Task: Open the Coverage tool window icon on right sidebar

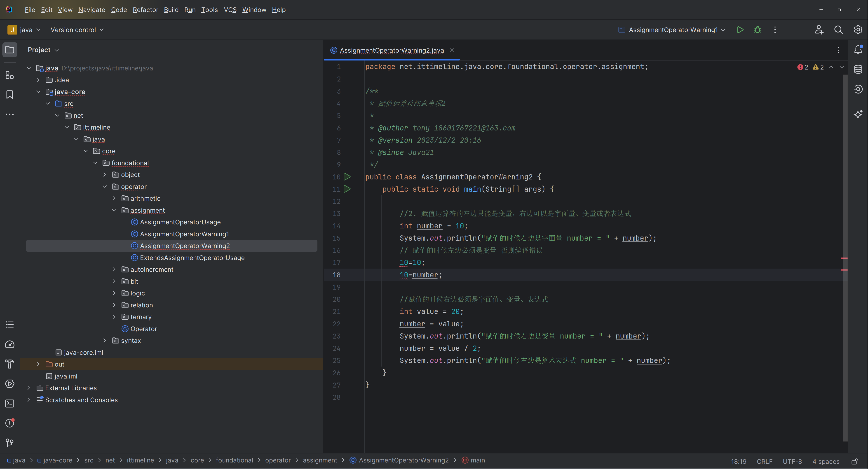Action: [x=858, y=89]
